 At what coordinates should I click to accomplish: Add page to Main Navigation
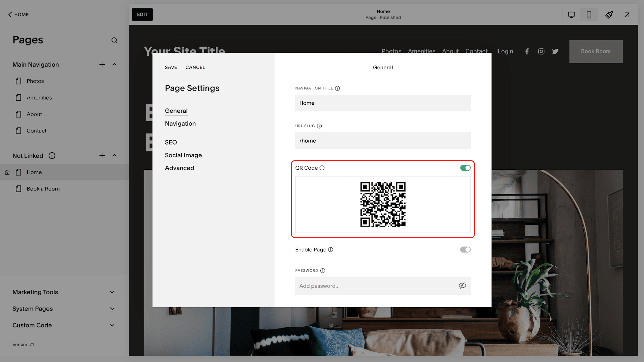pos(102,64)
